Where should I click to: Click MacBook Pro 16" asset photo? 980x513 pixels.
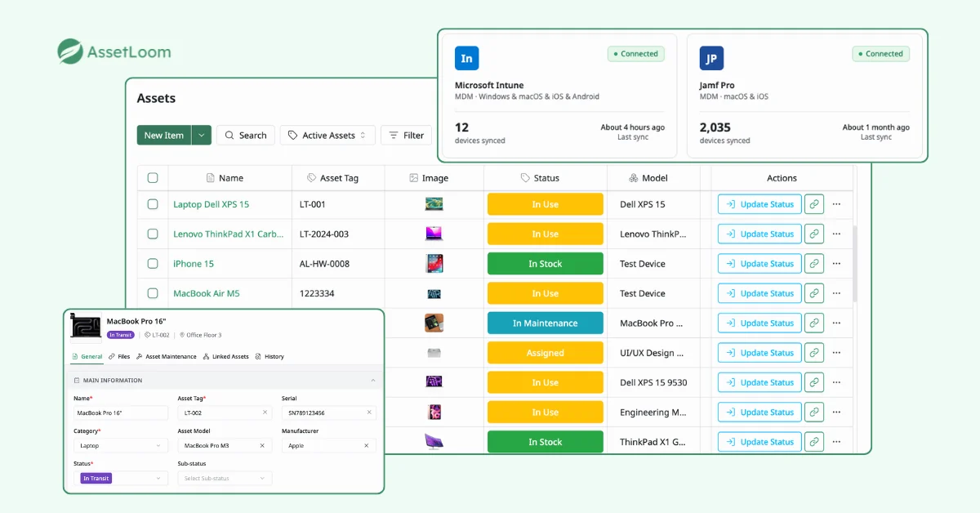[86, 326]
